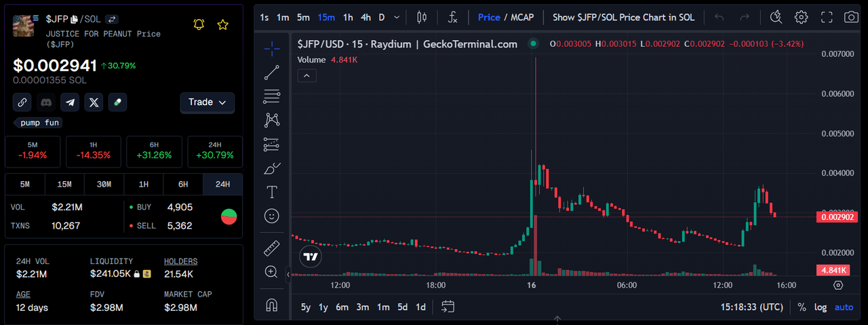Open chart settings gear

802,17
